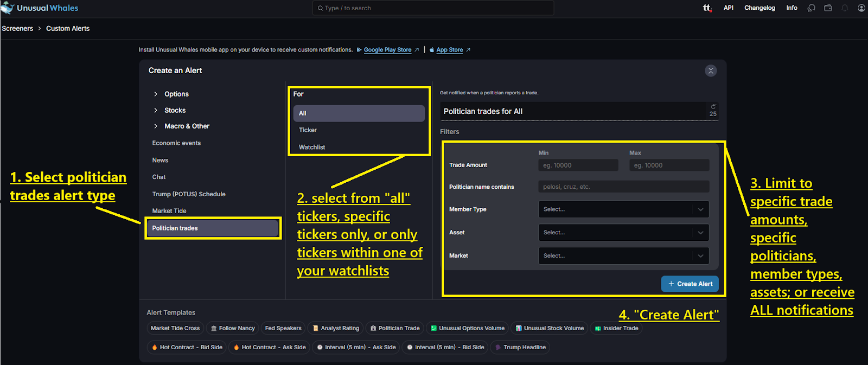Click the Custom Alerts breadcrumb
This screenshot has width=868, height=365.
click(x=68, y=29)
